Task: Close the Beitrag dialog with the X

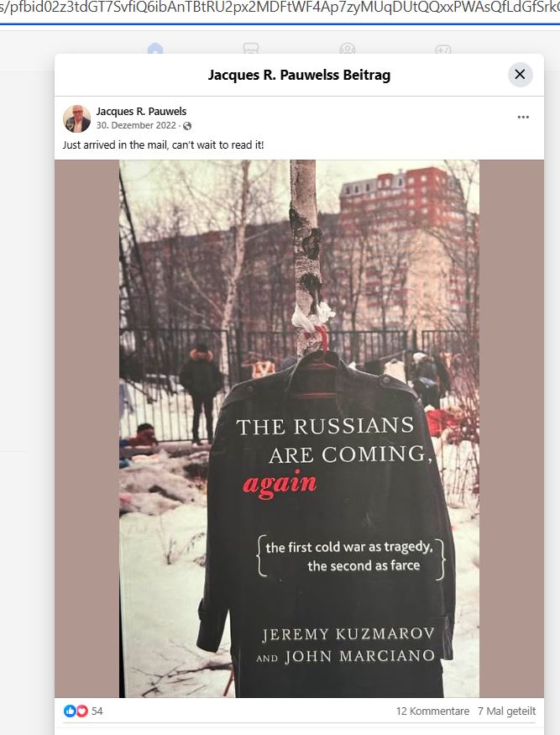Action: (x=521, y=75)
